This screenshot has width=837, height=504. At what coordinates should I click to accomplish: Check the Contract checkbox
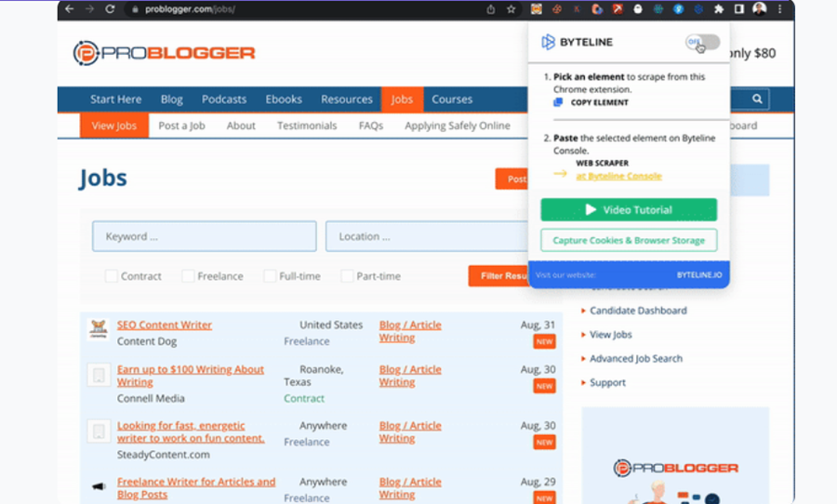pos(111,276)
